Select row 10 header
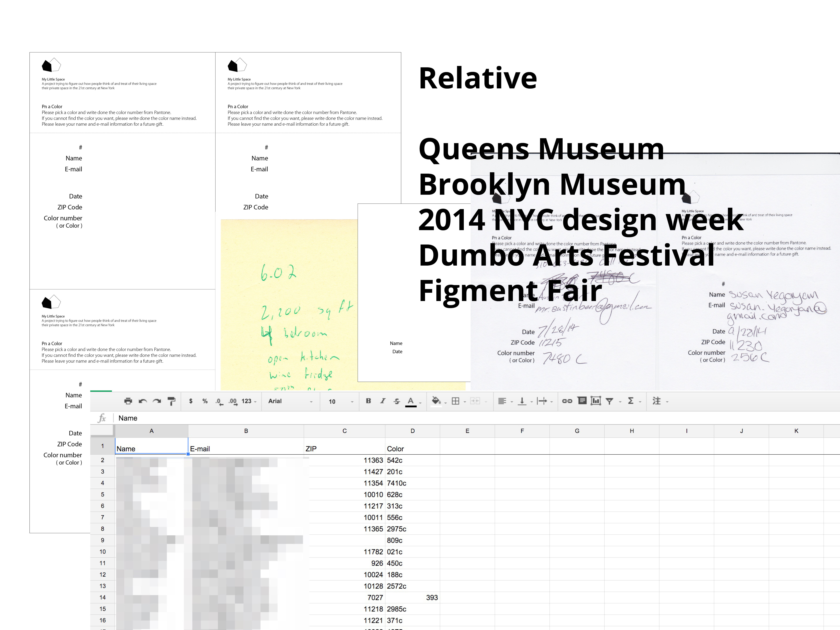 click(103, 552)
